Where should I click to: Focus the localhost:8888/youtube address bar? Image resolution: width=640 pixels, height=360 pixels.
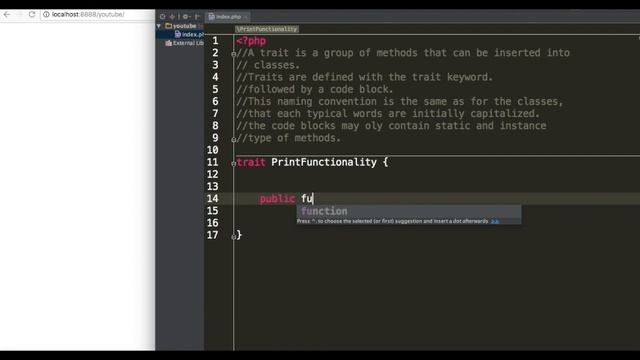pos(98,14)
